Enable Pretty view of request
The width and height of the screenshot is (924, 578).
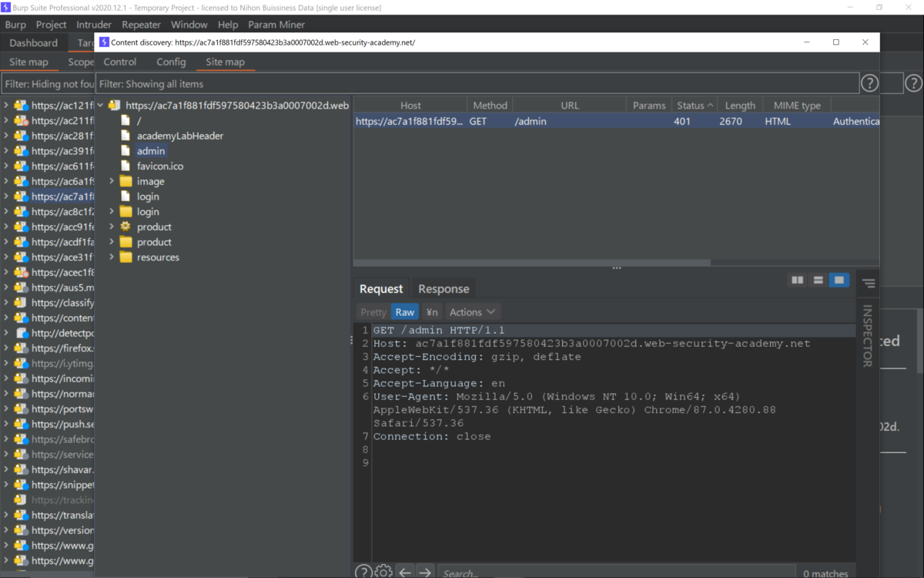373,312
